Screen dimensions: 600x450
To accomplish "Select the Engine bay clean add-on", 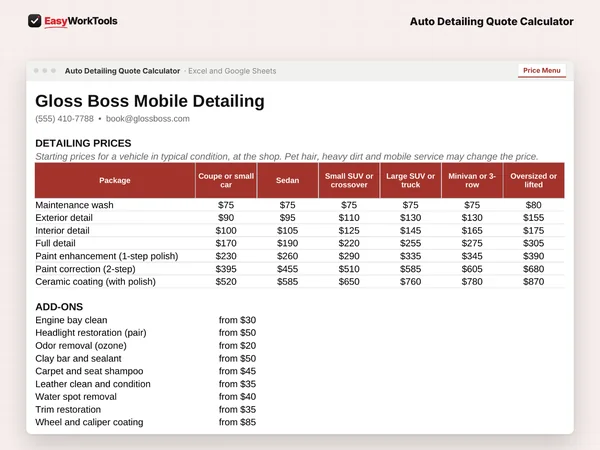I will (x=71, y=320).
